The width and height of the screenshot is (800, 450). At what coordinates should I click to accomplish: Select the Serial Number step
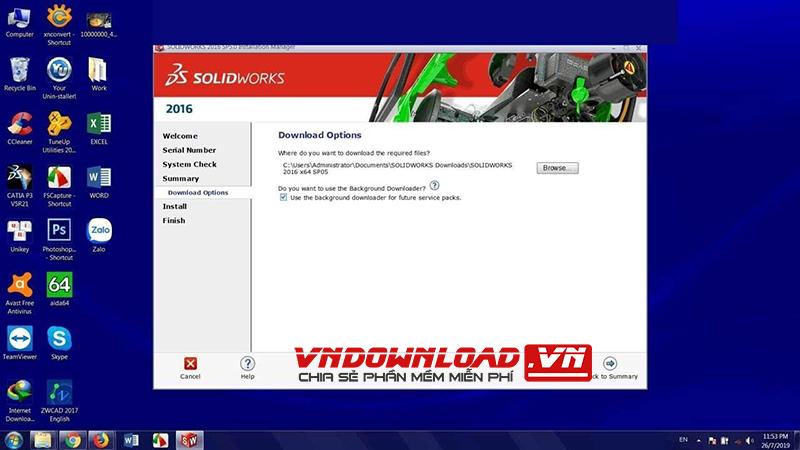click(x=189, y=151)
